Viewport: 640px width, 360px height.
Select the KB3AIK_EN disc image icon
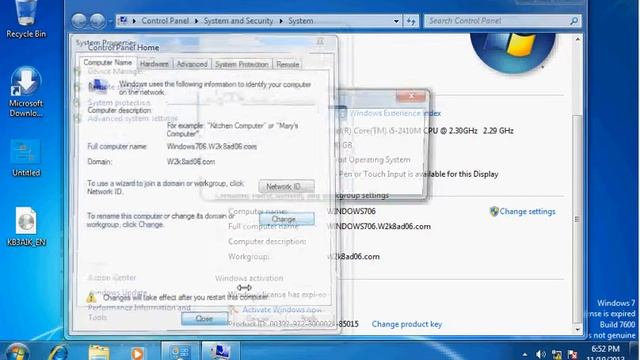point(26,227)
